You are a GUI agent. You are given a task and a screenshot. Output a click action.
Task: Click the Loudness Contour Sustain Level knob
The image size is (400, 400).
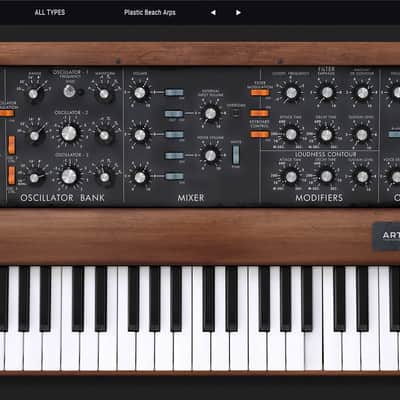click(x=362, y=177)
